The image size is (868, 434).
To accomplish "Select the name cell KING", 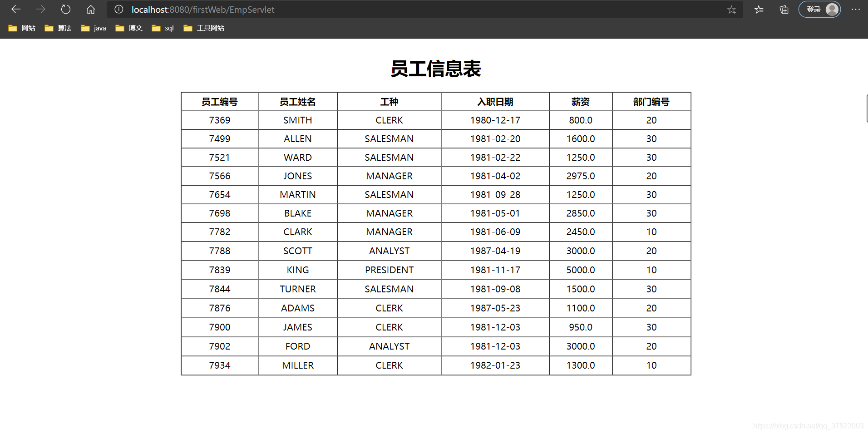I will tap(298, 270).
